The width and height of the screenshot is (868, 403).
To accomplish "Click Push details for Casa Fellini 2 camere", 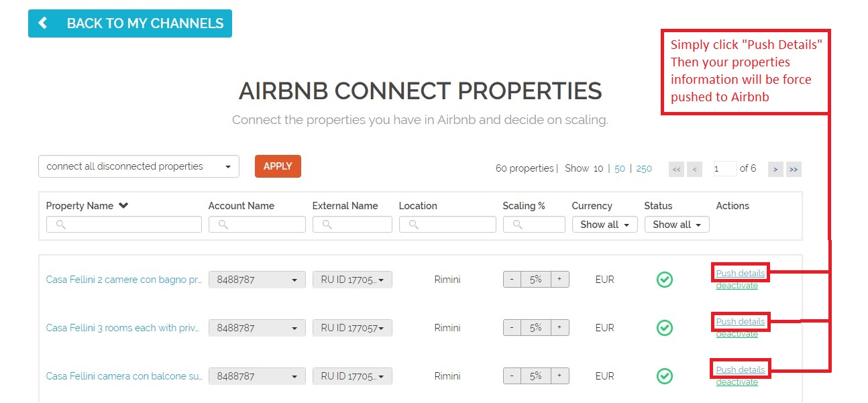I will 741,273.
